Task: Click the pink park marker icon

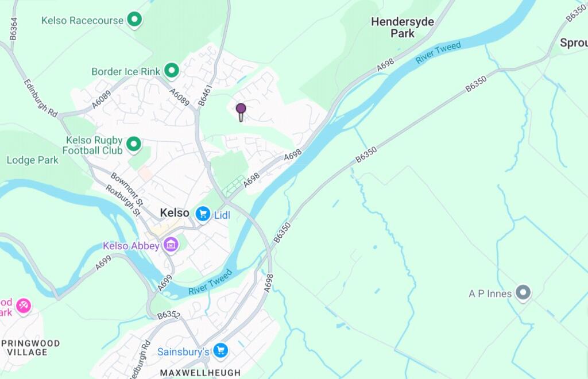Action: (x=23, y=306)
